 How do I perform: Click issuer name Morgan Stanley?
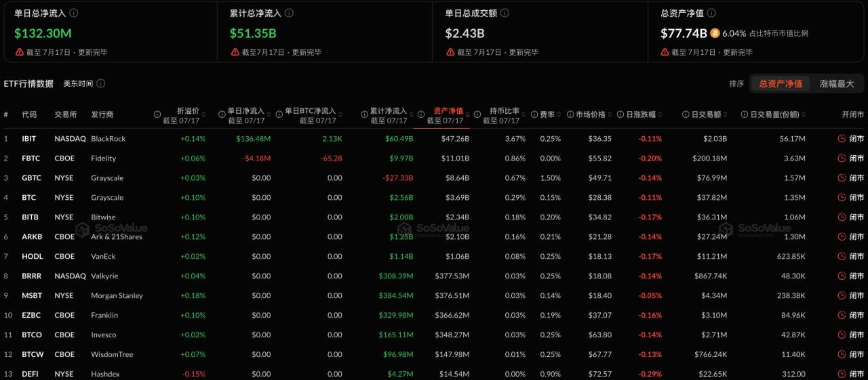(117, 295)
